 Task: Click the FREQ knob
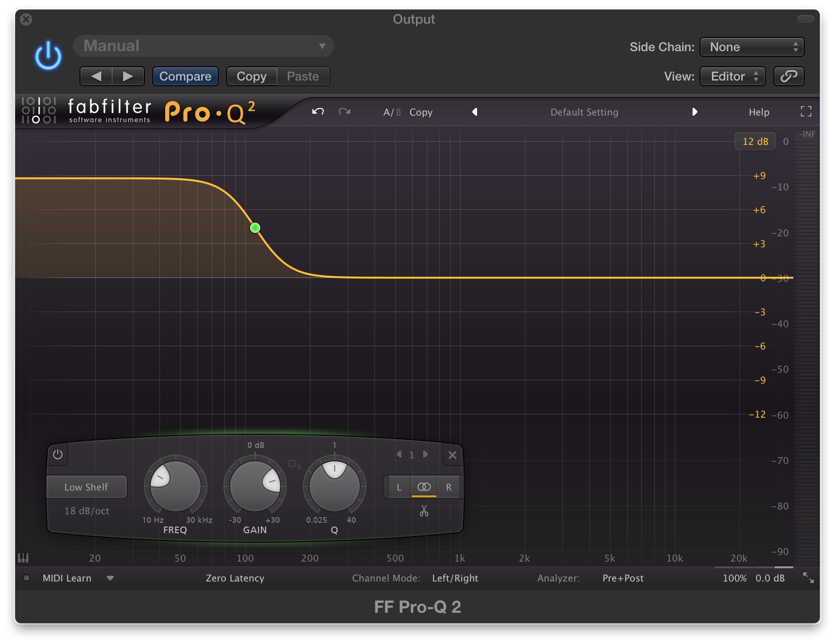(175, 486)
